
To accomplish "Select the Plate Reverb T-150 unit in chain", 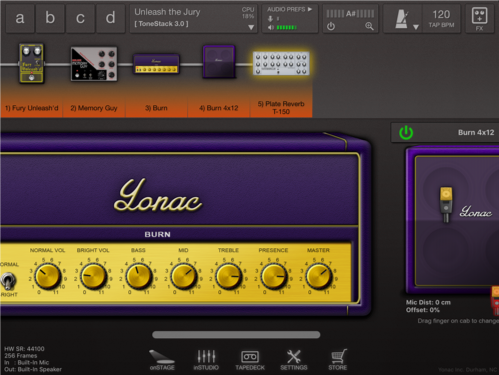I will [x=281, y=63].
